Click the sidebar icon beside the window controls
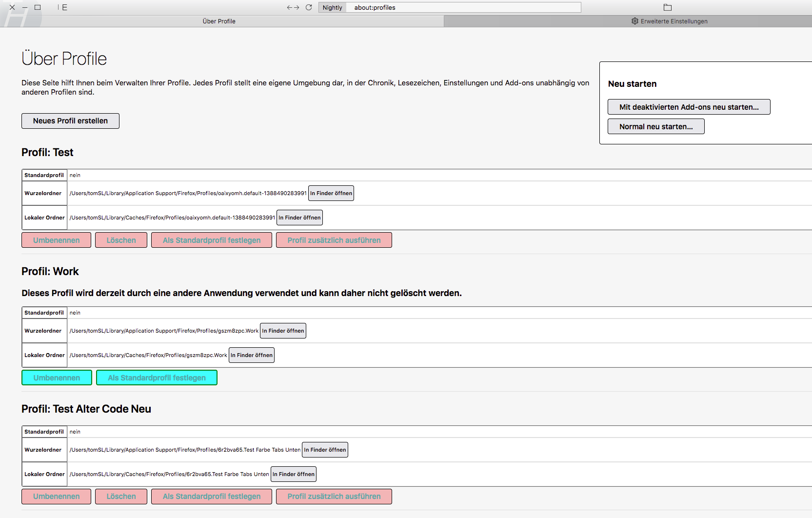Screen dimensions: 812x518 (x=63, y=7)
